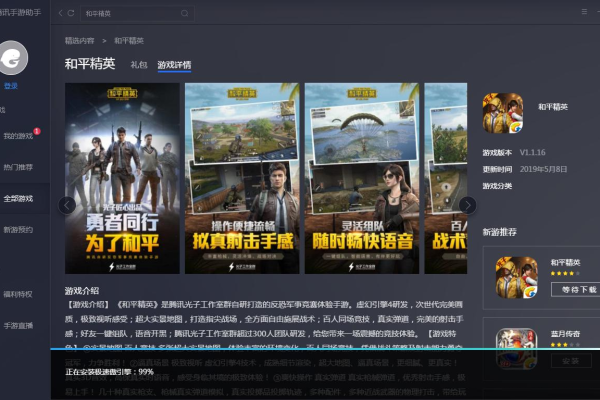Screen dimensions: 600x400
Task: Click the user avatar in the sidebar
Action: (x=13, y=58)
